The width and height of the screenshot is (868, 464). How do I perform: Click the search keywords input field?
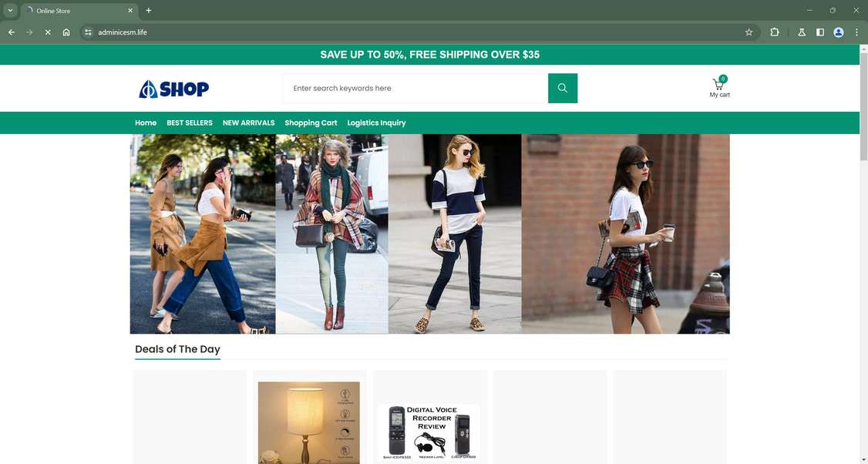pyautogui.click(x=415, y=88)
